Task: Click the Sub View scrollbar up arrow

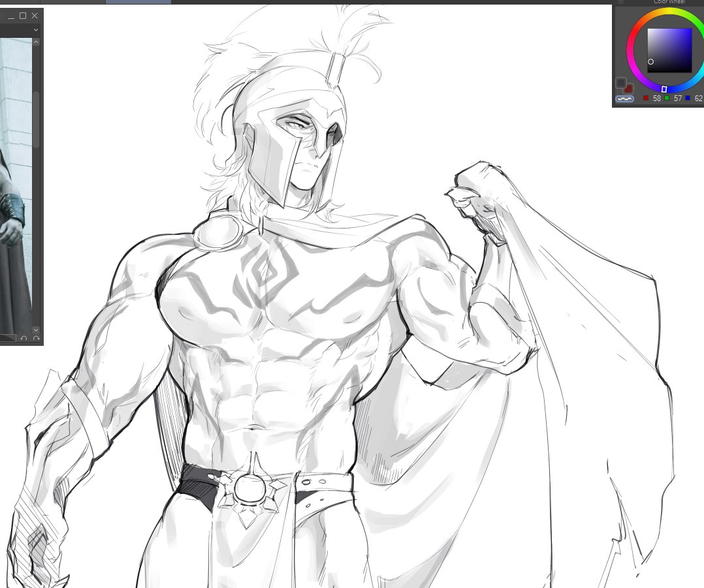Action: click(36, 42)
